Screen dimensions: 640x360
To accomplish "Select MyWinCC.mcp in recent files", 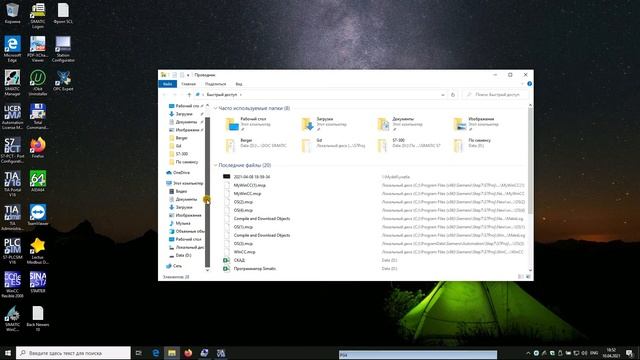I will coord(247,193).
